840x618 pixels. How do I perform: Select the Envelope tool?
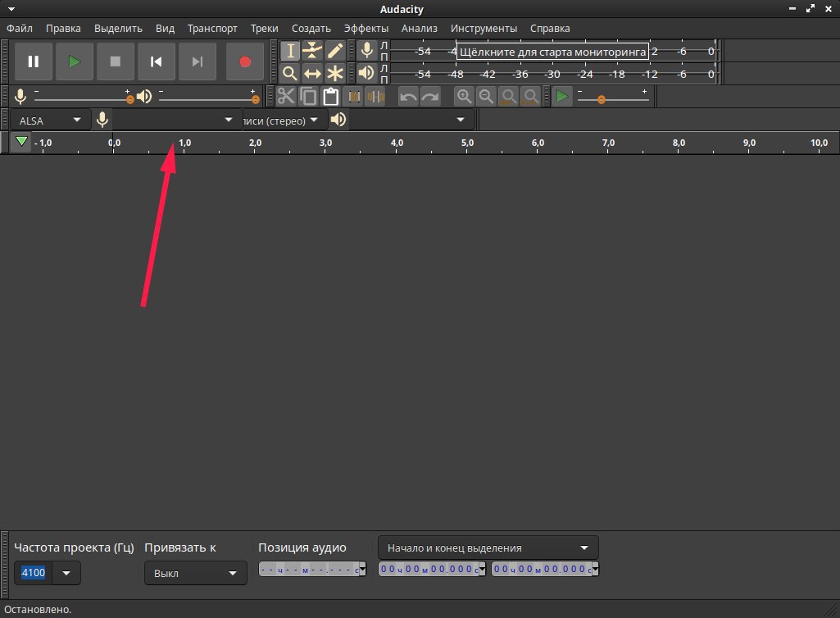(312, 51)
